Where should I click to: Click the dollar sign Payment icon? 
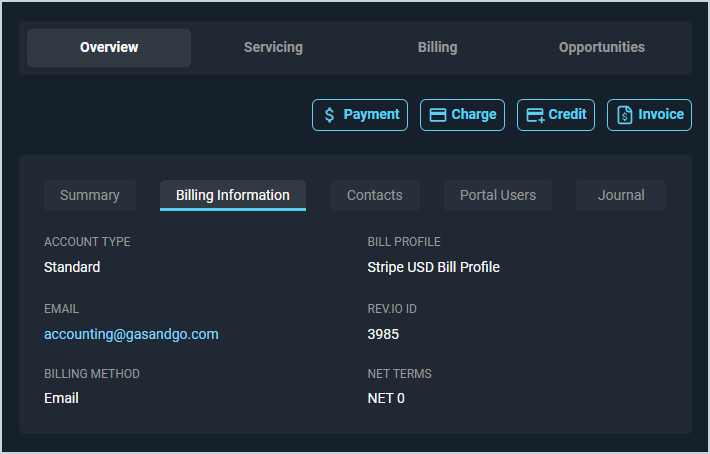pyautogui.click(x=330, y=115)
